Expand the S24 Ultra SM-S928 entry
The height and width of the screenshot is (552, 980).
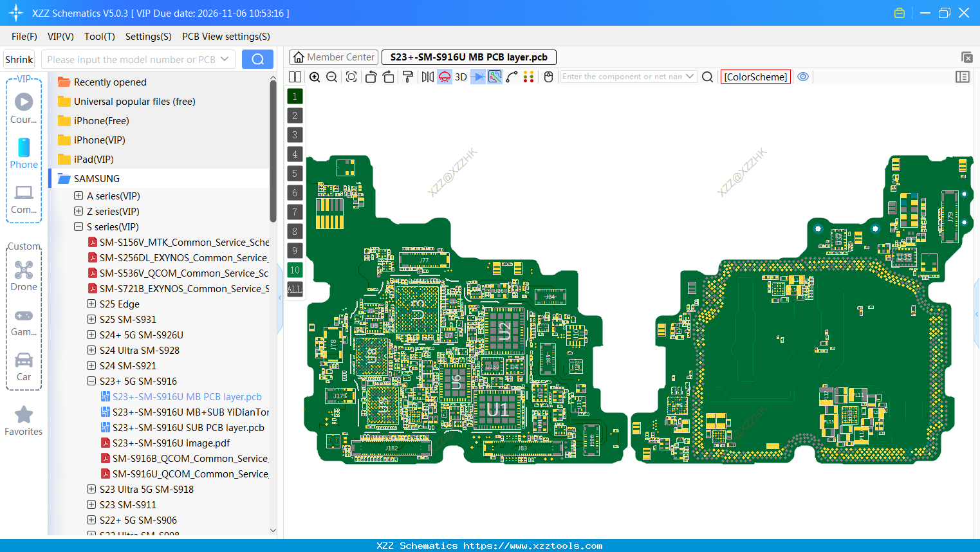click(91, 350)
